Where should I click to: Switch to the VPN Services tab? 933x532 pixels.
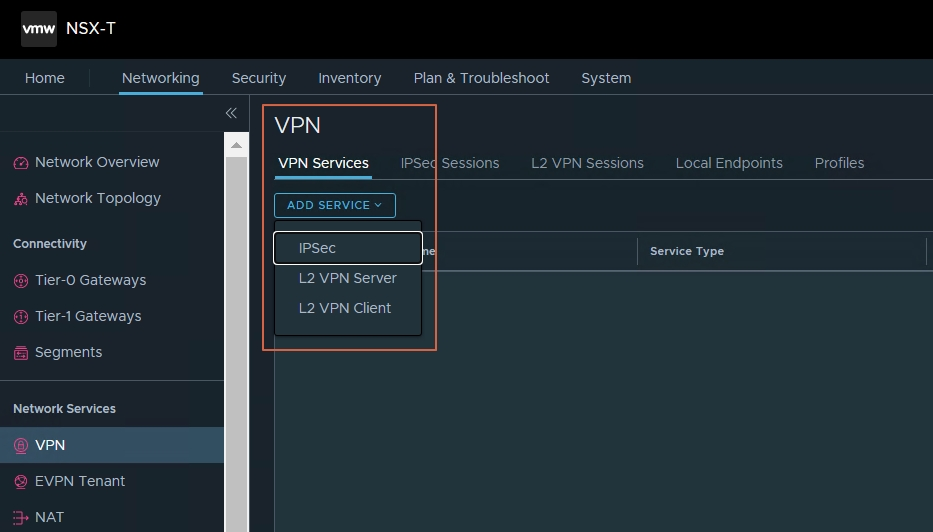pos(324,163)
